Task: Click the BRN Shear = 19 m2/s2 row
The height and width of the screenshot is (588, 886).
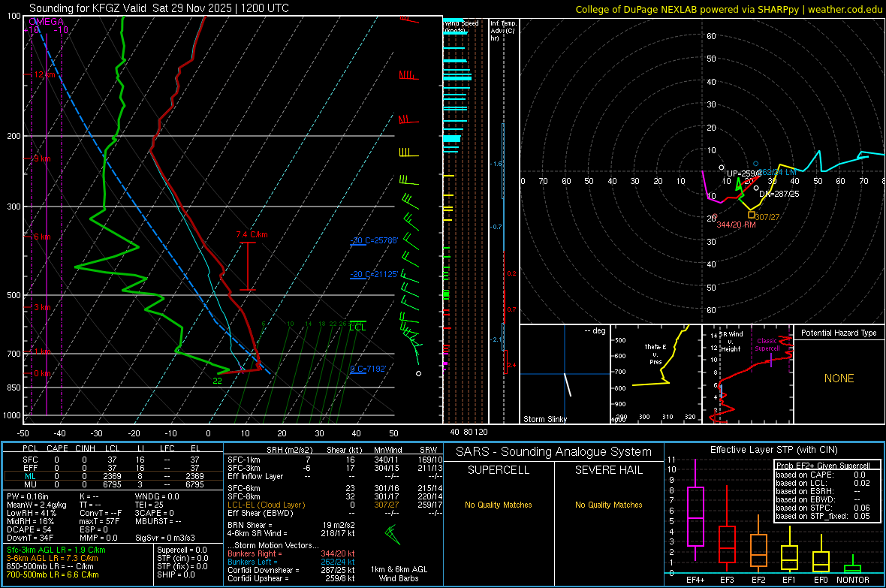Action: pyautogui.click(x=291, y=525)
